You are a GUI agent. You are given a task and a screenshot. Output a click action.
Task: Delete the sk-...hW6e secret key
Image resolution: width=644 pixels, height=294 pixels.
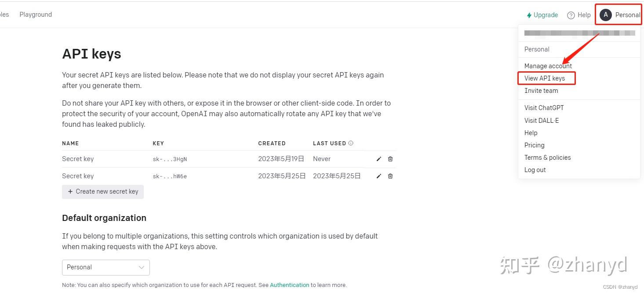tap(390, 176)
